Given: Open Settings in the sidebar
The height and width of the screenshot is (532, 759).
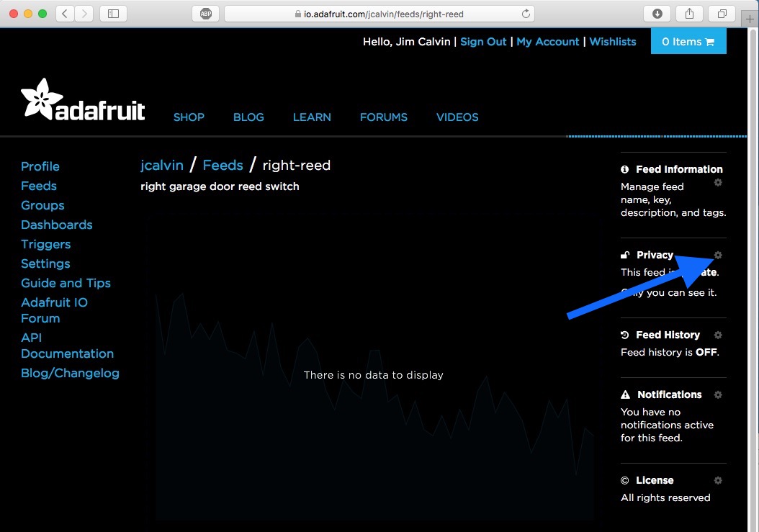Looking at the screenshot, I should (x=45, y=263).
